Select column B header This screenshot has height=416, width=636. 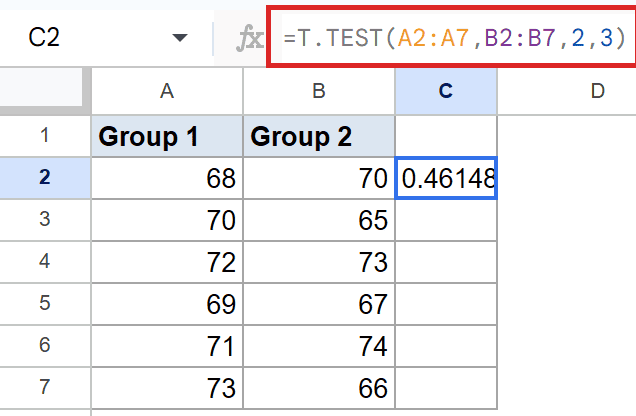click(319, 91)
